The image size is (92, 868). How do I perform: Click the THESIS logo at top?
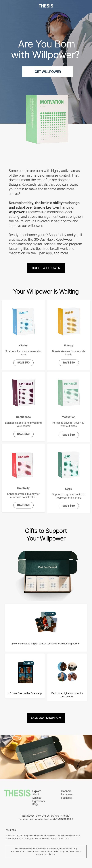[x=46, y=6]
